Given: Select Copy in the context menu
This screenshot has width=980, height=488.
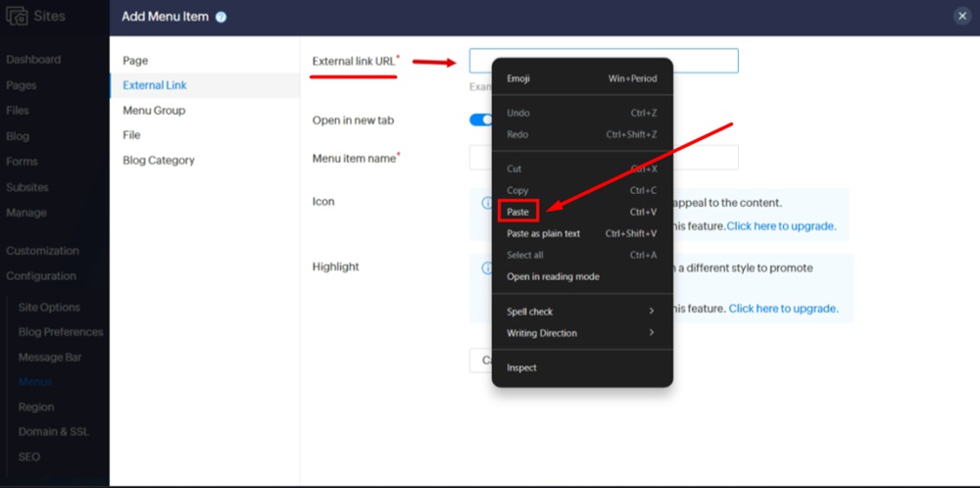Looking at the screenshot, I should click(x=582, y=190).
